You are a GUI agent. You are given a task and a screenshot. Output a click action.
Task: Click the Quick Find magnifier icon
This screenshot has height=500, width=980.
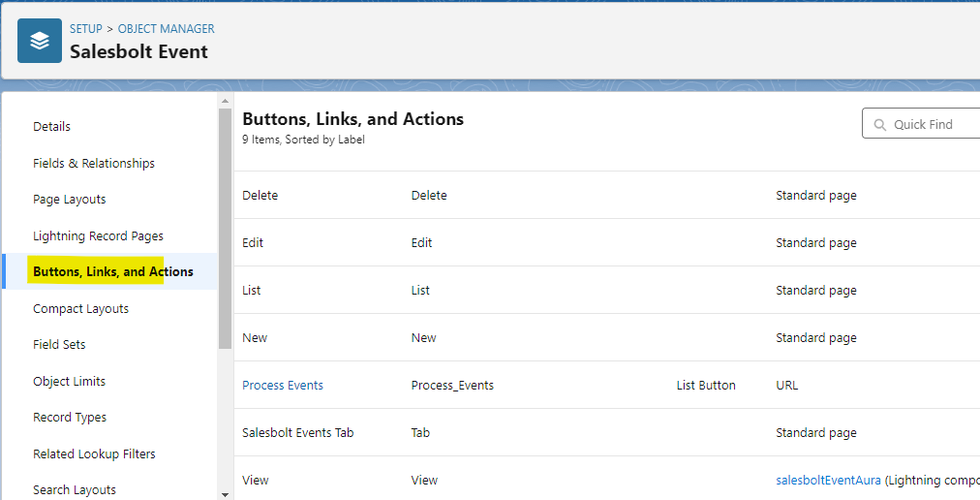(880, 125)
